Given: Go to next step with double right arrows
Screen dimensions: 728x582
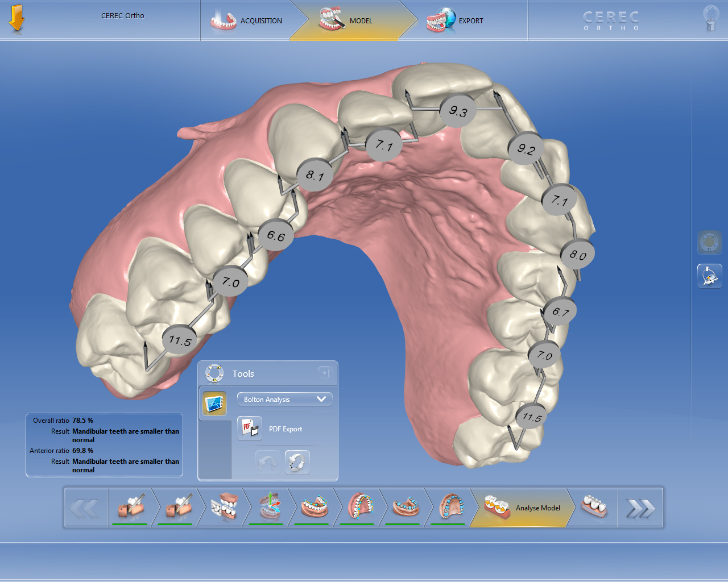Looking at the screenshot, I should 640,508.
